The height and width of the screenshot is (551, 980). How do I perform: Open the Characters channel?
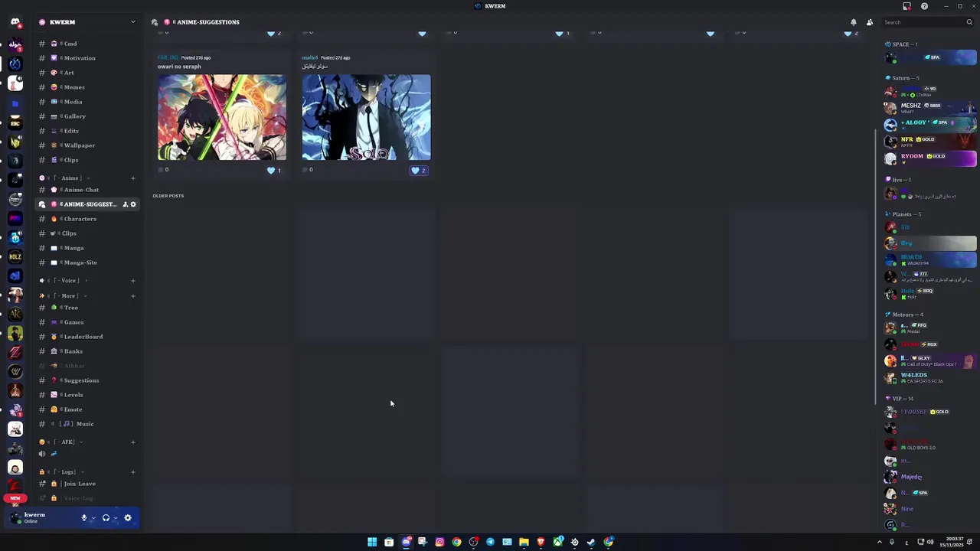pos(88,219)
